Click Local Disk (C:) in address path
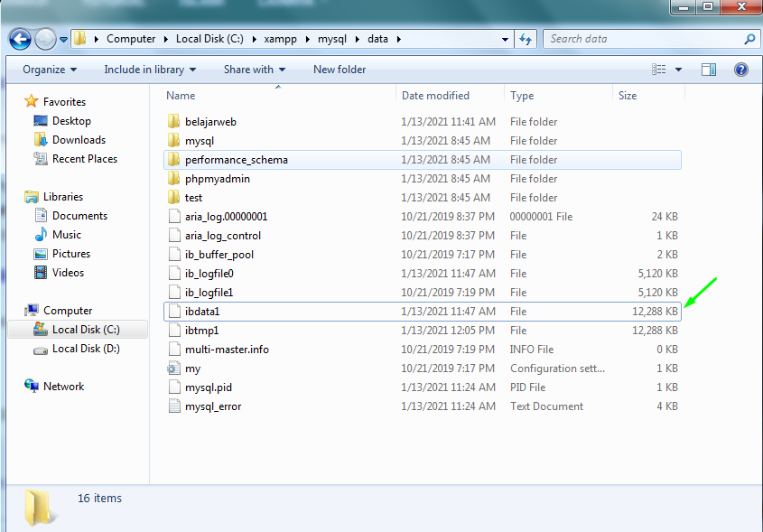763x532 pixels. pos(209,39)
